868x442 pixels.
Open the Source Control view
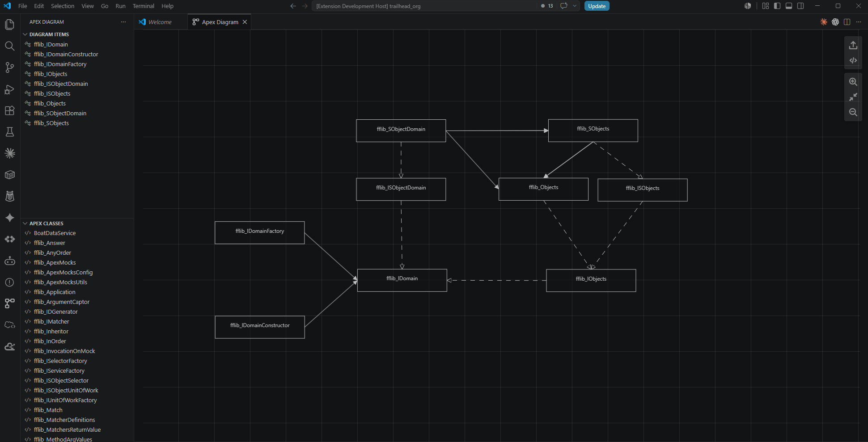point(9,67)
